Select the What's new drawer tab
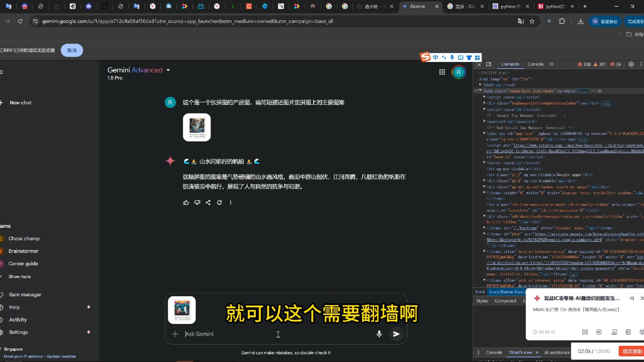The height and width of the screenshot is (362, 644). [521, 352]
